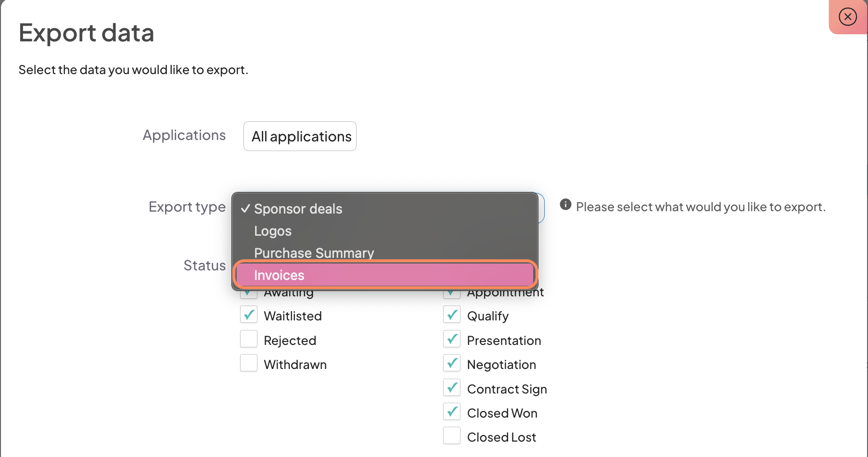Disable the Negotiation stage checkbox

pyautogui.click(x=452, y=364)
